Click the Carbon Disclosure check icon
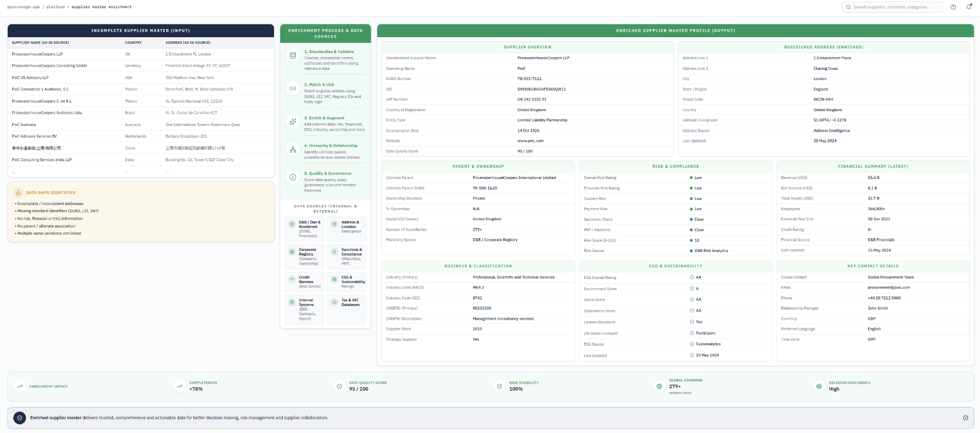980x433 pixels. (692, 322)
